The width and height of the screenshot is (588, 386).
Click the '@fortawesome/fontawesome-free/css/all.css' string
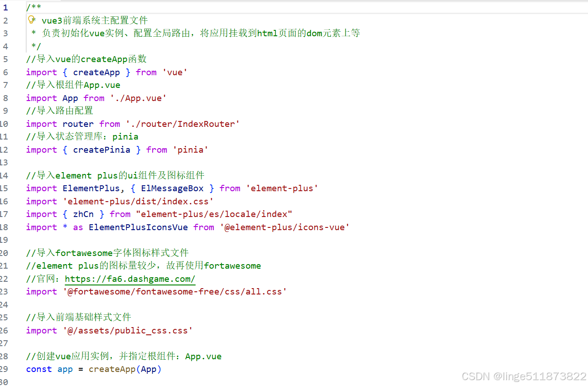175,291
